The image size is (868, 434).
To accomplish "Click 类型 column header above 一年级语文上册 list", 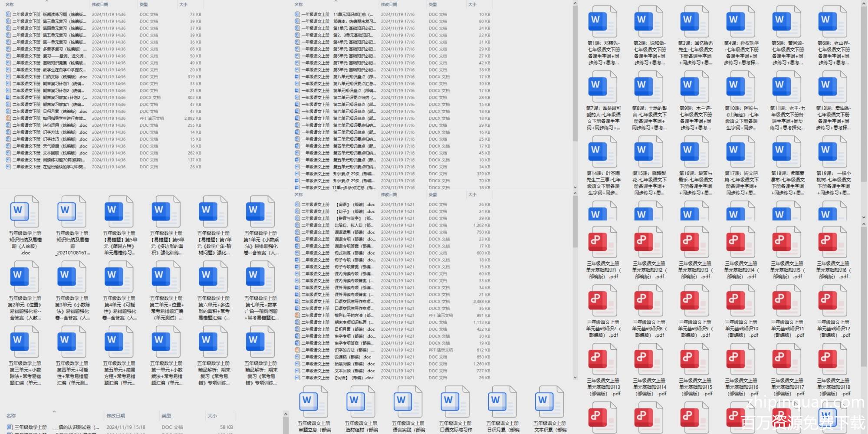I will (x=433, y=4).
